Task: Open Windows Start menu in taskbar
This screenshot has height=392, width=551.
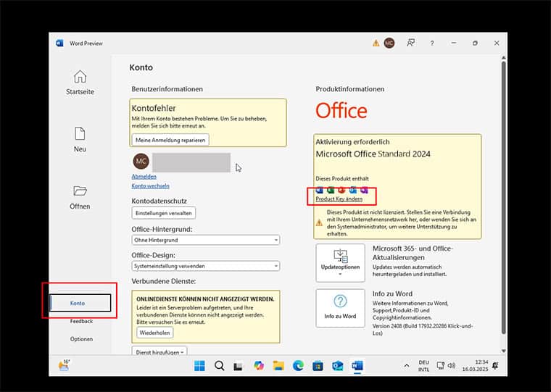Action: (199, 366)
